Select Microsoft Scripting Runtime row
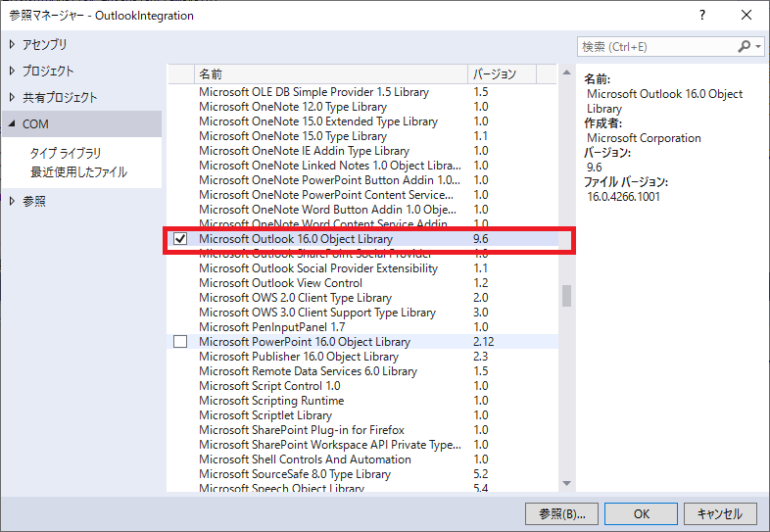770x532 pixels. pos(362,401)
